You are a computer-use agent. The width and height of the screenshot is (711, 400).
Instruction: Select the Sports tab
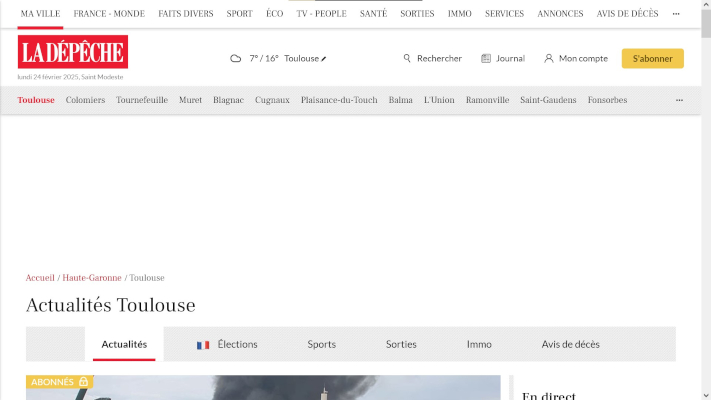(321, 345)
